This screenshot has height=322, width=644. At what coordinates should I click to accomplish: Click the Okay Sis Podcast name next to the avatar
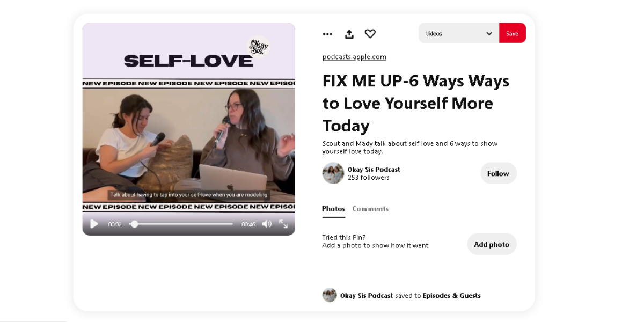pos(374,170)
